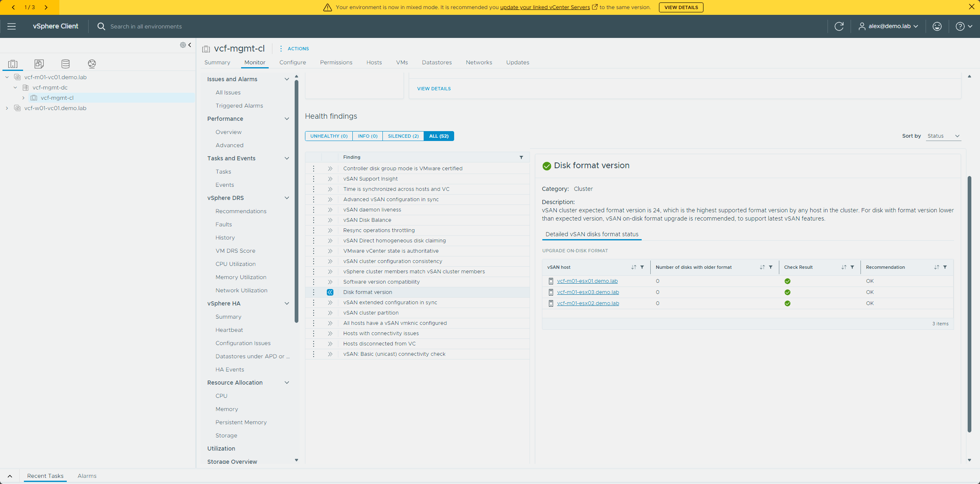
Task: Open the alex@demo.lab user menu
Action: (888, 26)
